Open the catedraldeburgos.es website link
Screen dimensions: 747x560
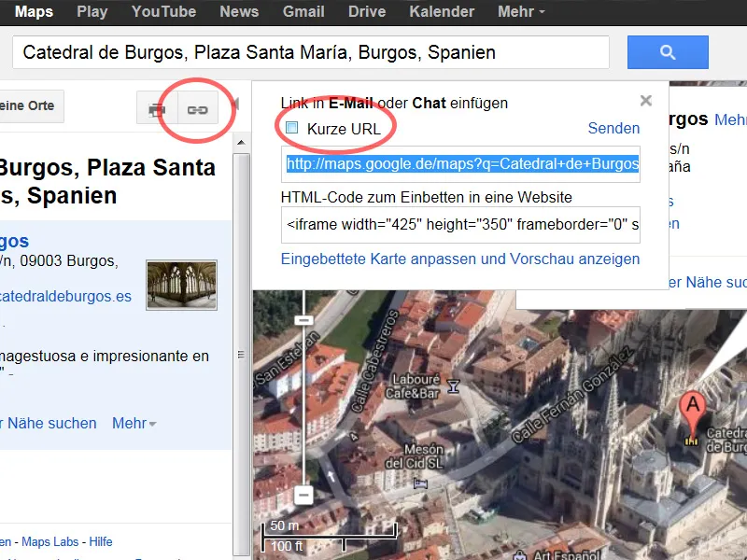[x=65, y=296]
